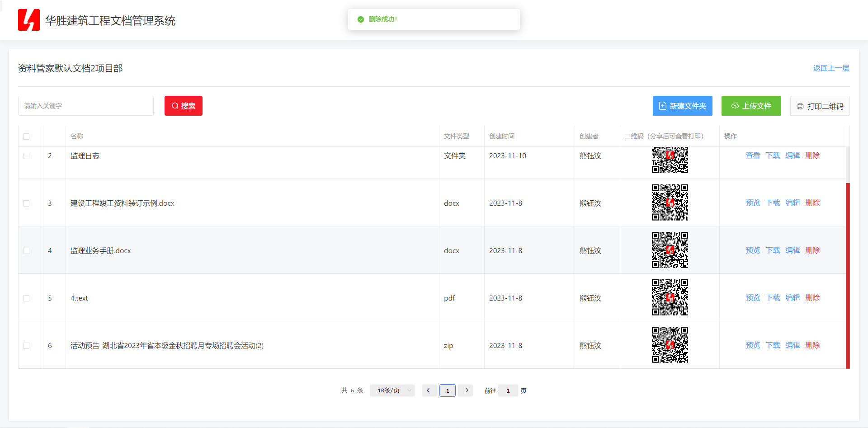Click 编辑 for 监理业务手册.docx

click(793, 250)
